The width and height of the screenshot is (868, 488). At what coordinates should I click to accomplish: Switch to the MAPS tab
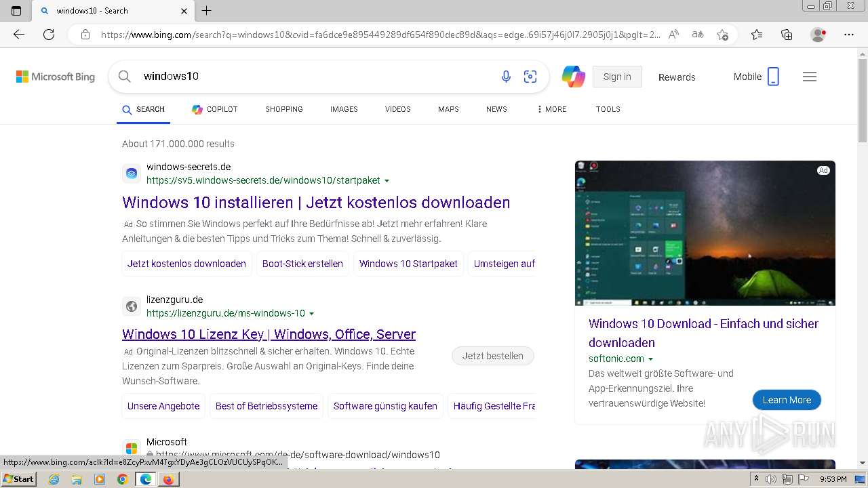pos(448,109)
